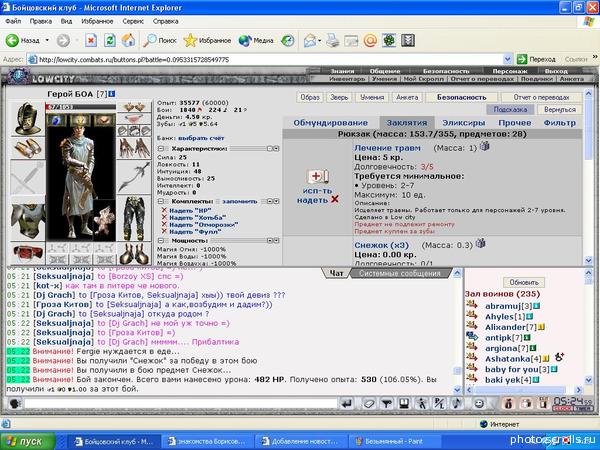This screenshot has height=450, width=600.
Task: Click the empty crossed-swords weapon slot
Action: 27,178
